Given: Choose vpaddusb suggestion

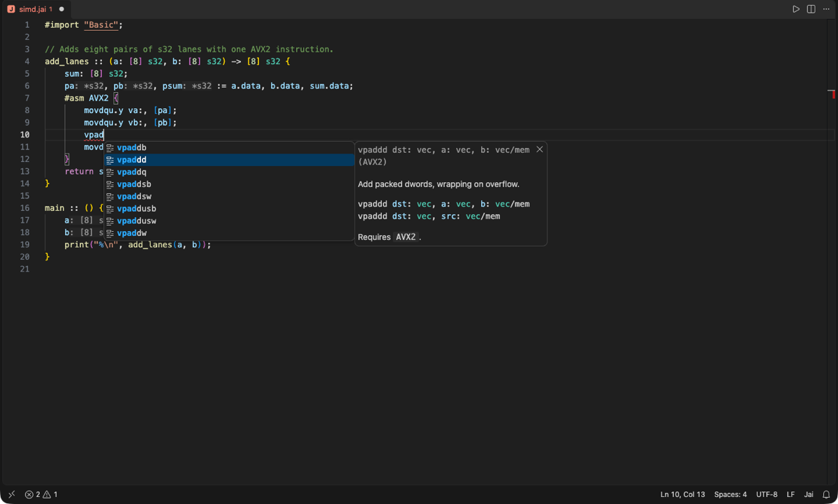Looking at the screenshot, I should pos(230,209).
